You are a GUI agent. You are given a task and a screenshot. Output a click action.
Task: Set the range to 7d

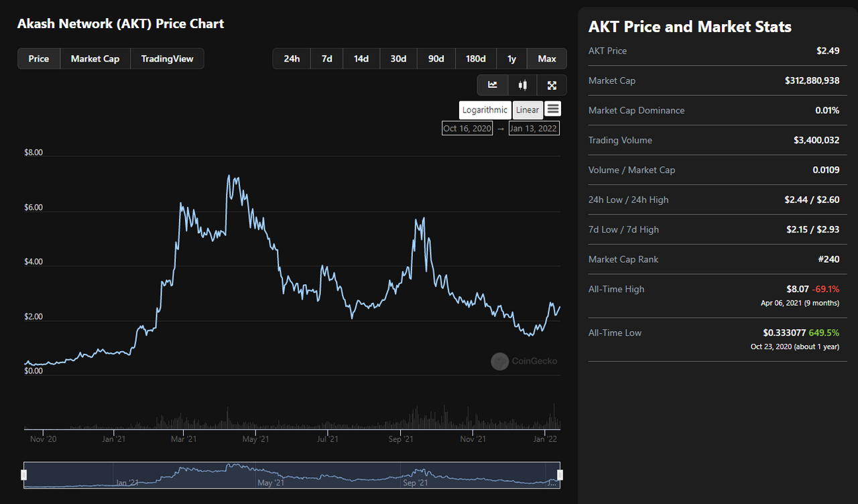327,59
